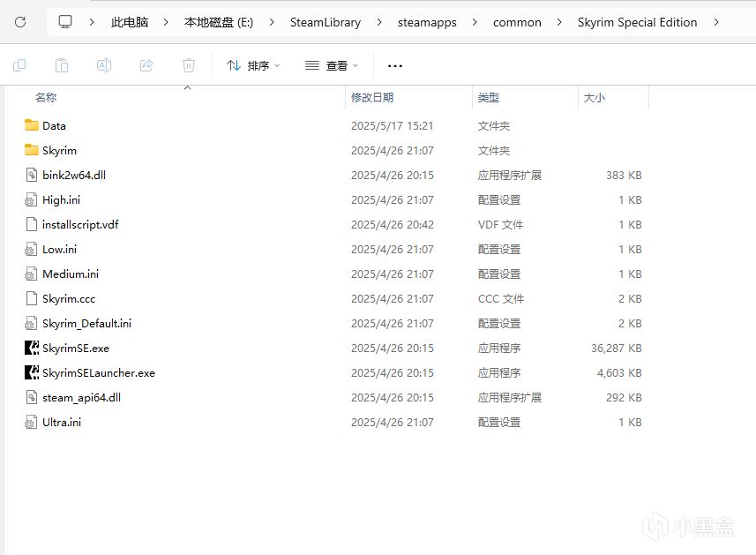Click the 36,287 KB size value
756x555 pixels.
click(616, 349)
